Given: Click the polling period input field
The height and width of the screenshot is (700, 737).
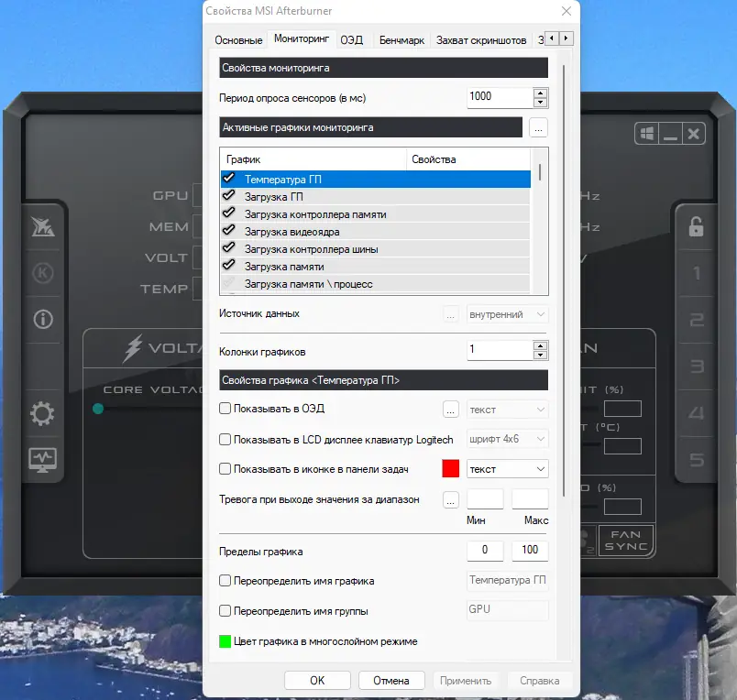Looking at the screenshot, I should [x=500, y=98].
